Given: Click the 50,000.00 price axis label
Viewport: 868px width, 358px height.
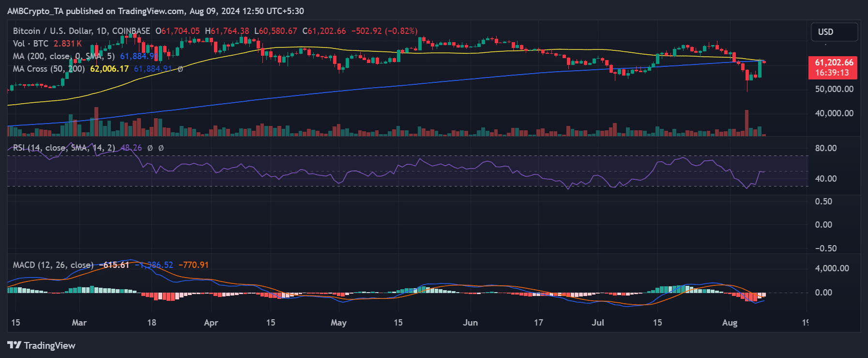Looking at the screenshot, I should pyautogui.click(x=834, y=89).
